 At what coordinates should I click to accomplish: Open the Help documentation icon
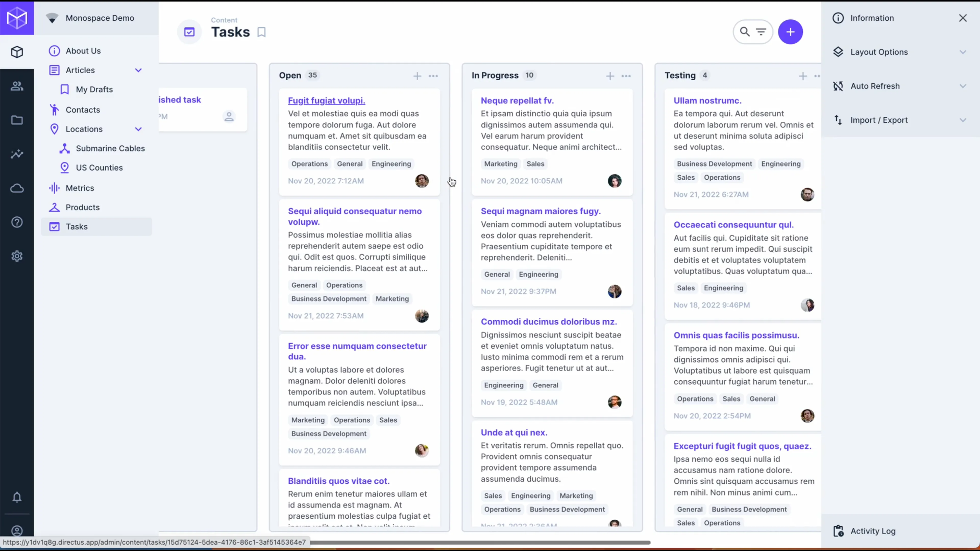click(x=17, y=222)
